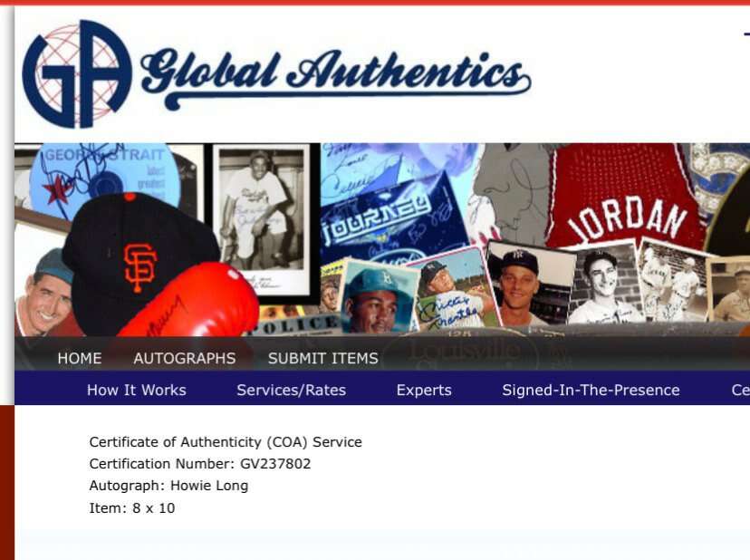Open the HOME menu item
This screenshot has height=560, width=750.
coord(80,359)
